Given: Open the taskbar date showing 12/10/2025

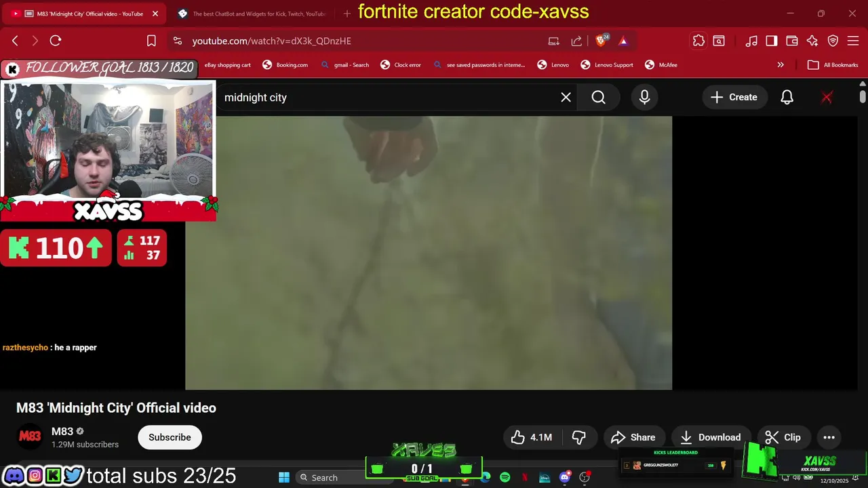Looking at the screenshot, I should [834, 481].
